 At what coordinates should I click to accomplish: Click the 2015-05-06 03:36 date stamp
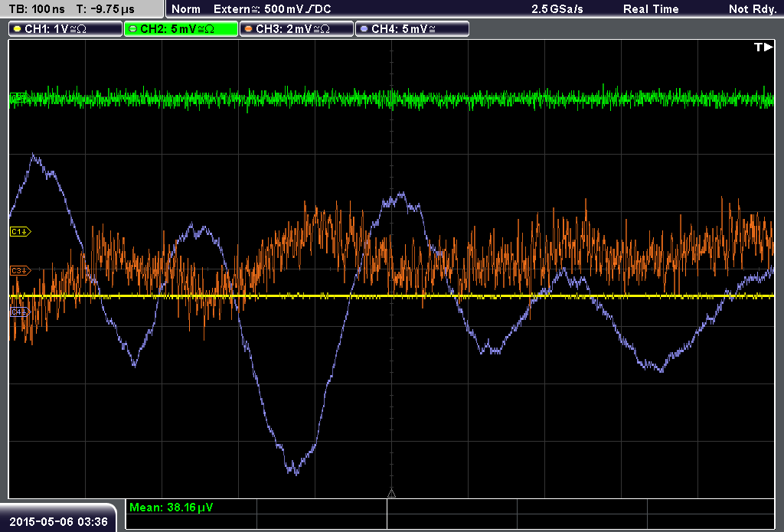[58, 521]
